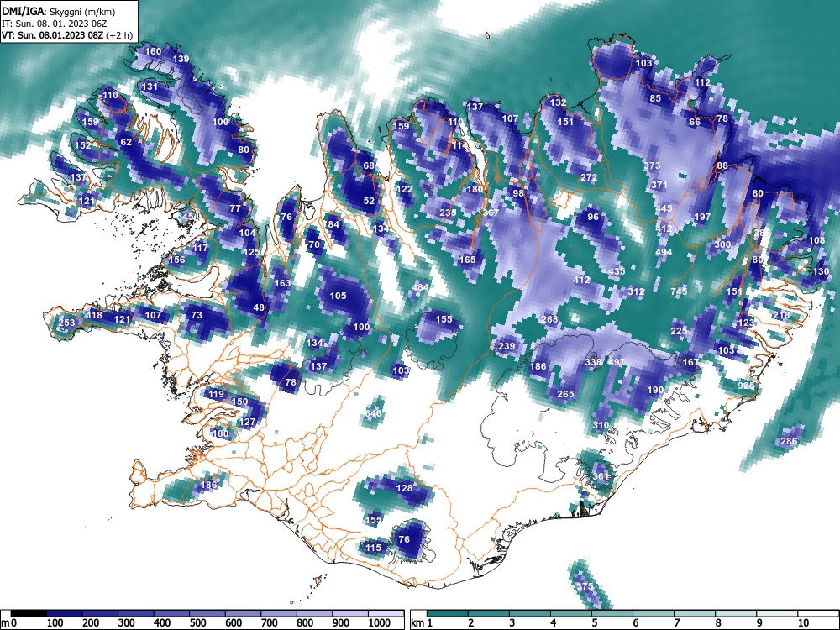The width and height of the screenshot is (840, 630).
Task: Click the visibility value '165' on the map
Action: 467,260
